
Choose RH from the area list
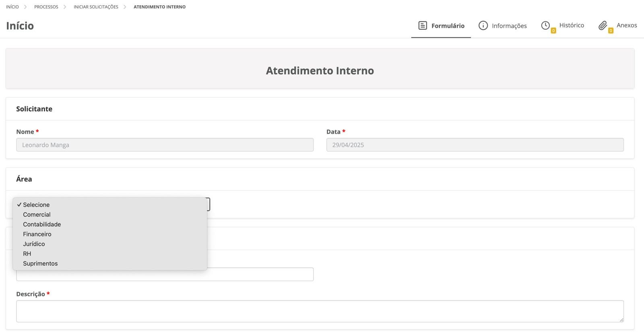110,254
